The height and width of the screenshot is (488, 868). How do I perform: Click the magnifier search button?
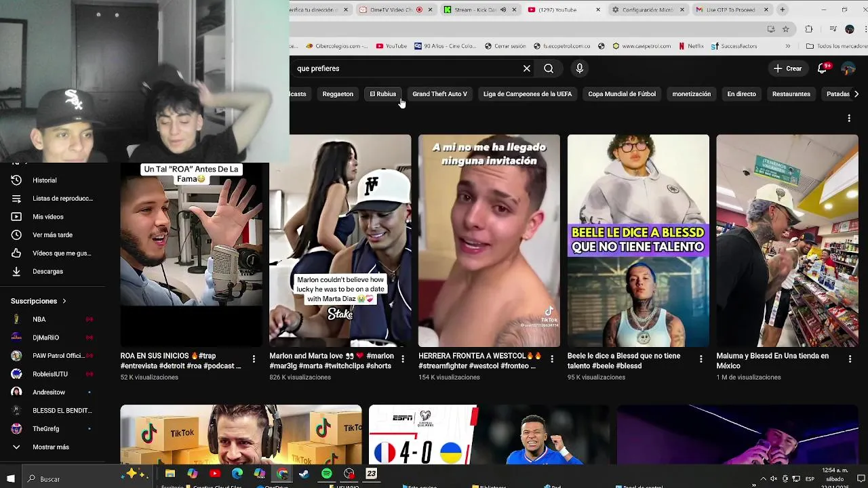coord(549,68)
